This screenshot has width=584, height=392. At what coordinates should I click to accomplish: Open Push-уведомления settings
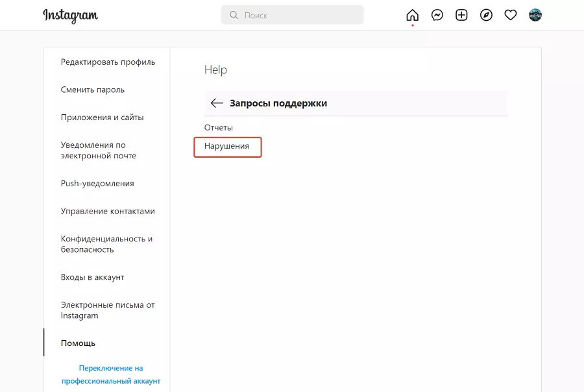click(x=97, y=184)
